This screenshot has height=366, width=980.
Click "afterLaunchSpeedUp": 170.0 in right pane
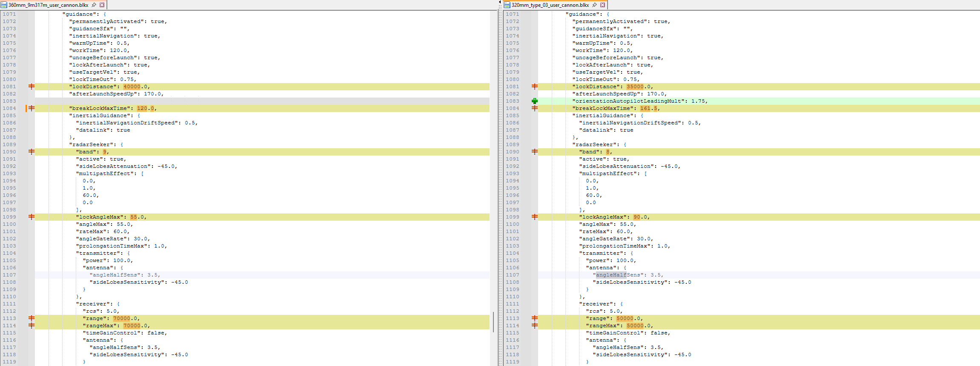click(x=619, y=94)
